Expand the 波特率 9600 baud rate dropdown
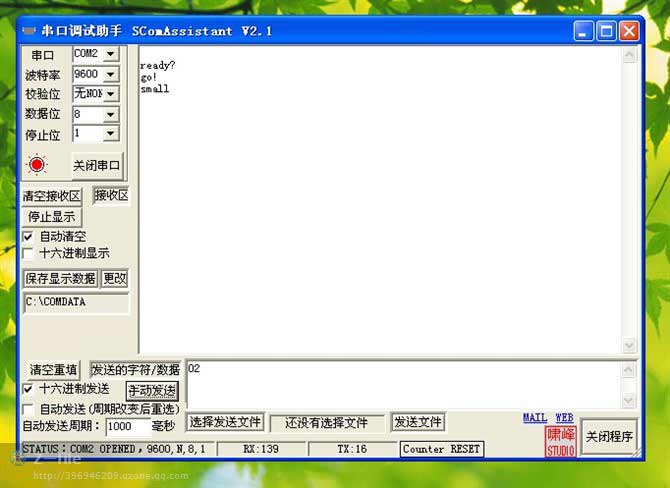The image size is (670, 488). (x=110, y=74)
